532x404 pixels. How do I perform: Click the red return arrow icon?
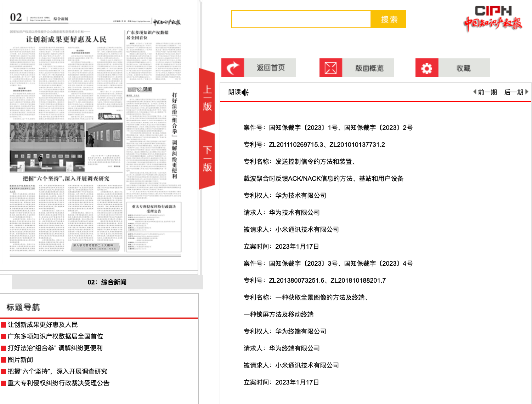[233, 68]
